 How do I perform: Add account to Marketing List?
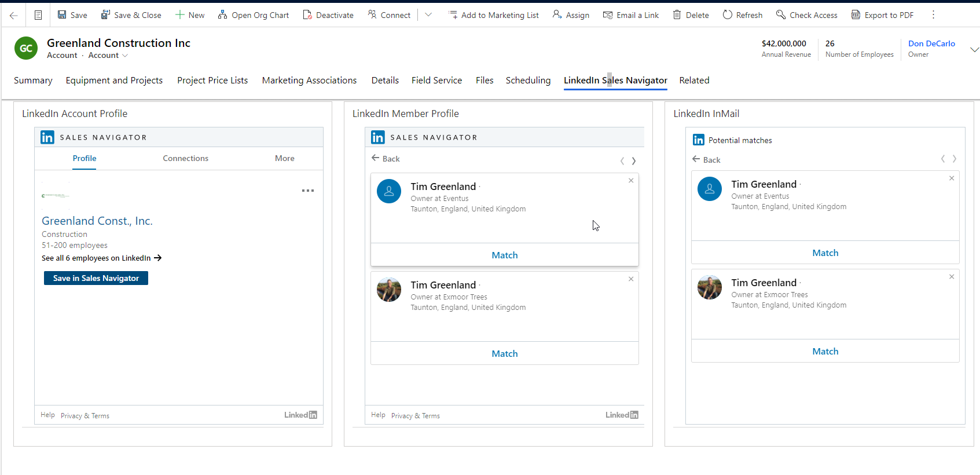point(494,15)
